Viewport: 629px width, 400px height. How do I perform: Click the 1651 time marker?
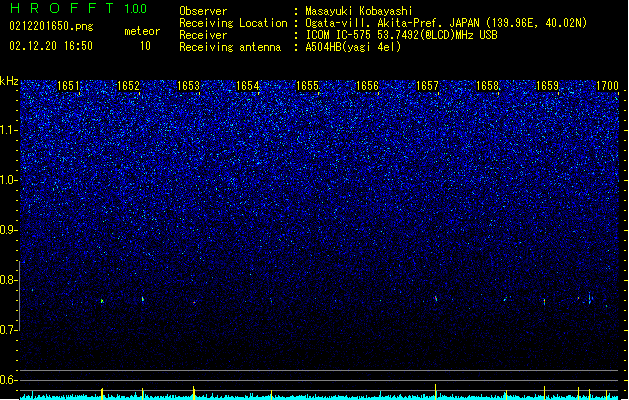tap(68, 86)
